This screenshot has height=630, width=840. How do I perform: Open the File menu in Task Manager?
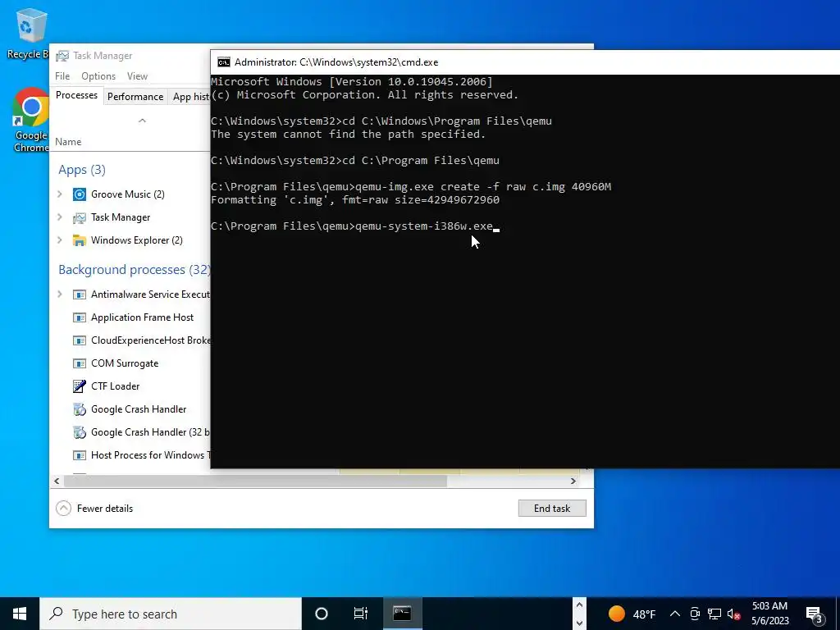coord(62,76)
